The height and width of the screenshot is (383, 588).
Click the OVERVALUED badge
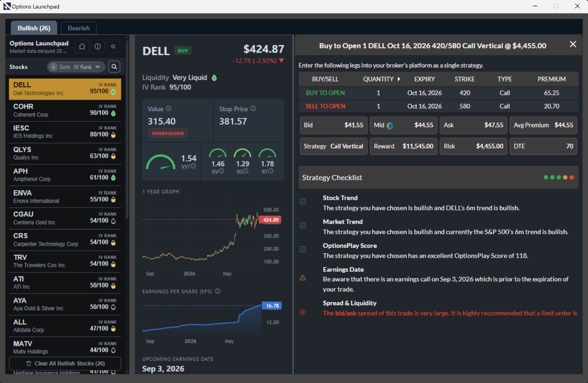(x=168, y=133)
